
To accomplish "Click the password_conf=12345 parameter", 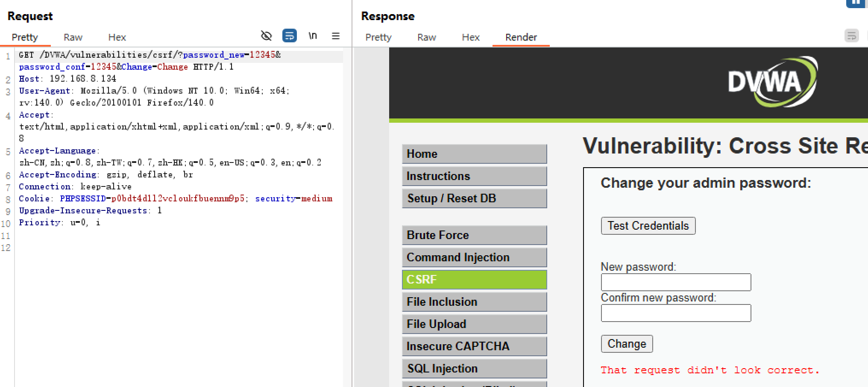I will [67, 67].
